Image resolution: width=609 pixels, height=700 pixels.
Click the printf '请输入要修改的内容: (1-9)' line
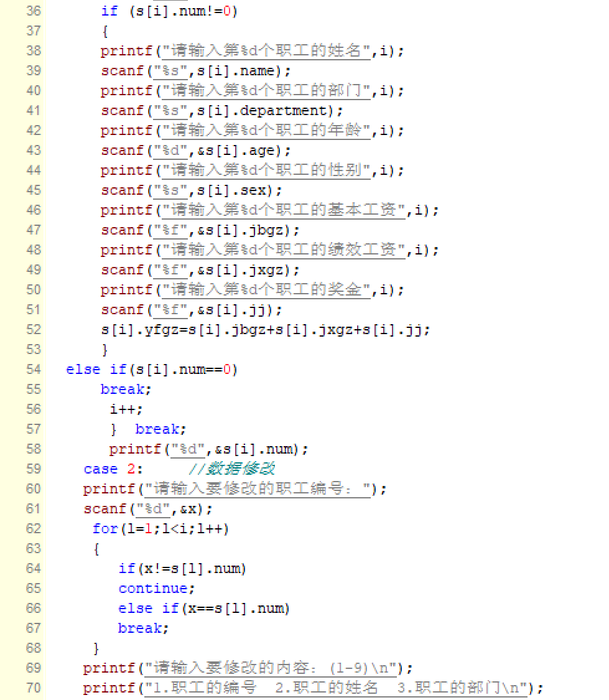pos(248,668)
